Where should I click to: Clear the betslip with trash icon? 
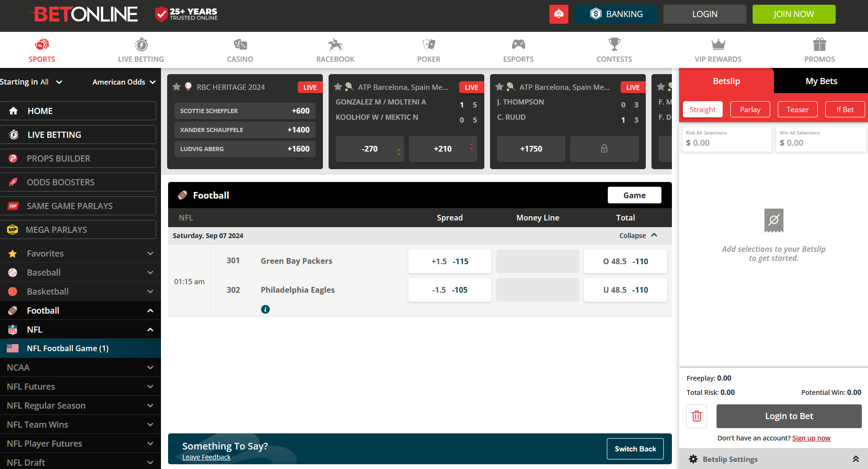pos(696,416)
